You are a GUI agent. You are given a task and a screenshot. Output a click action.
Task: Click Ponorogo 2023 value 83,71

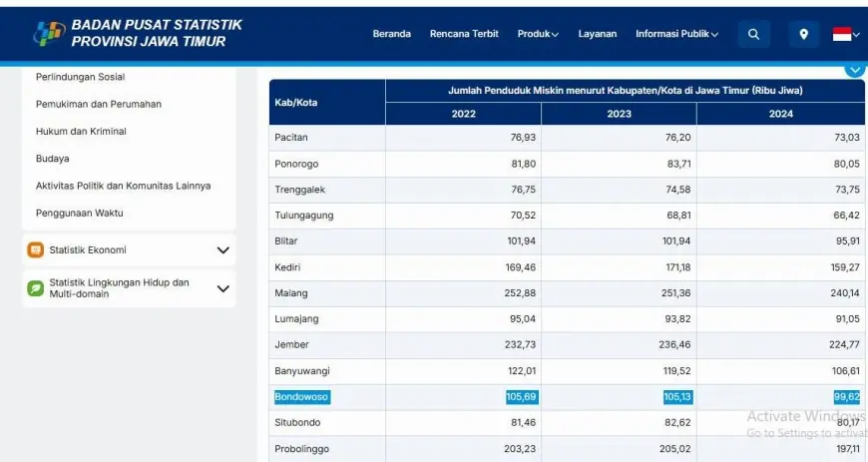(678, 164)
